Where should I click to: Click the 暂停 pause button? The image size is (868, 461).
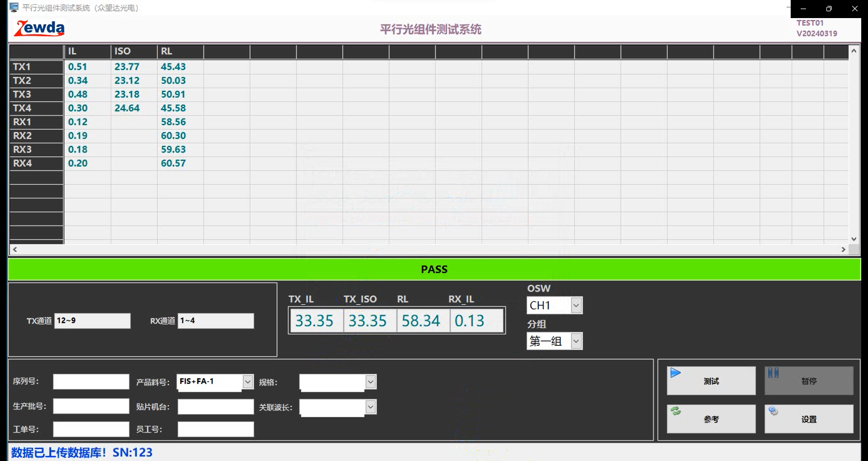809,381
